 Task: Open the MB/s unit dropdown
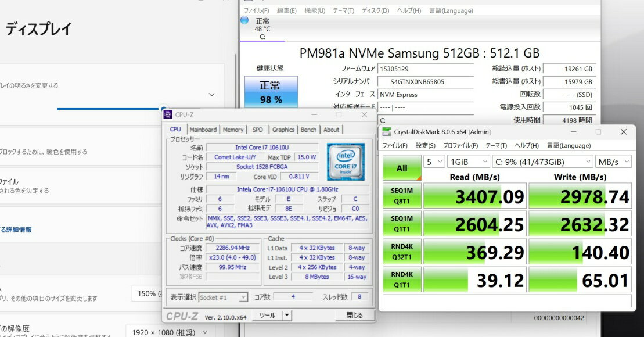614,162
